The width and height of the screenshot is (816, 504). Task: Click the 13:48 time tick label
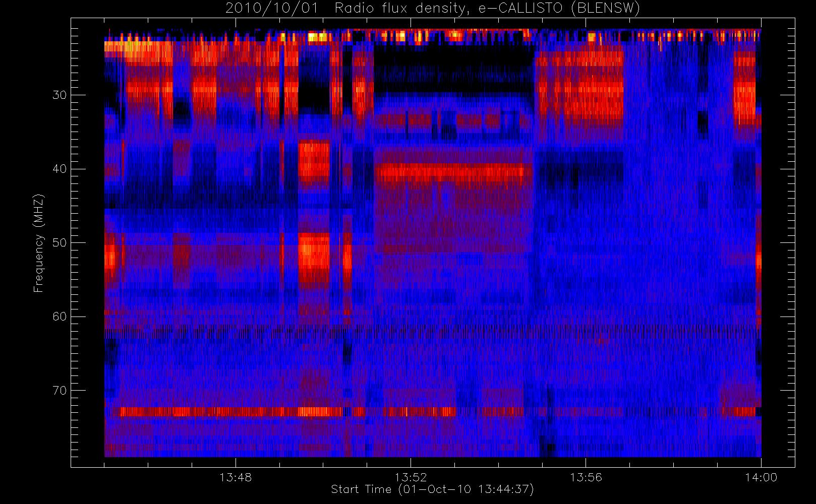(236, 477)
